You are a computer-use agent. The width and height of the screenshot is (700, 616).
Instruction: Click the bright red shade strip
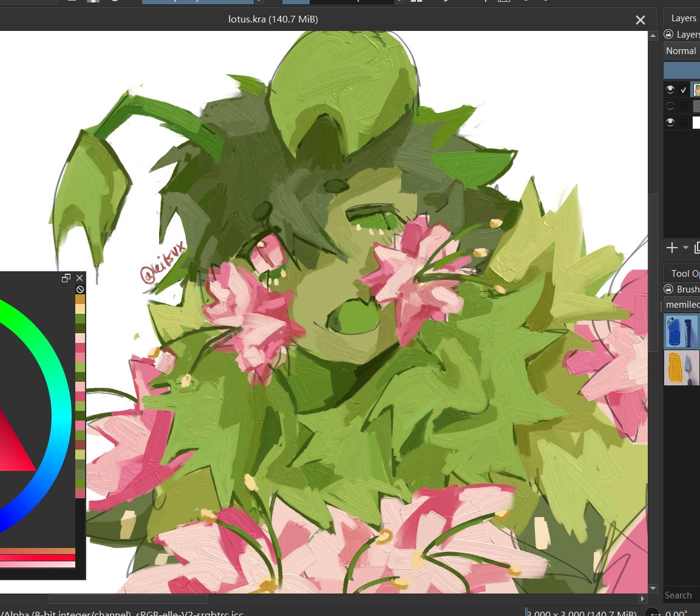pyautogui.click(x=38, y=558)
